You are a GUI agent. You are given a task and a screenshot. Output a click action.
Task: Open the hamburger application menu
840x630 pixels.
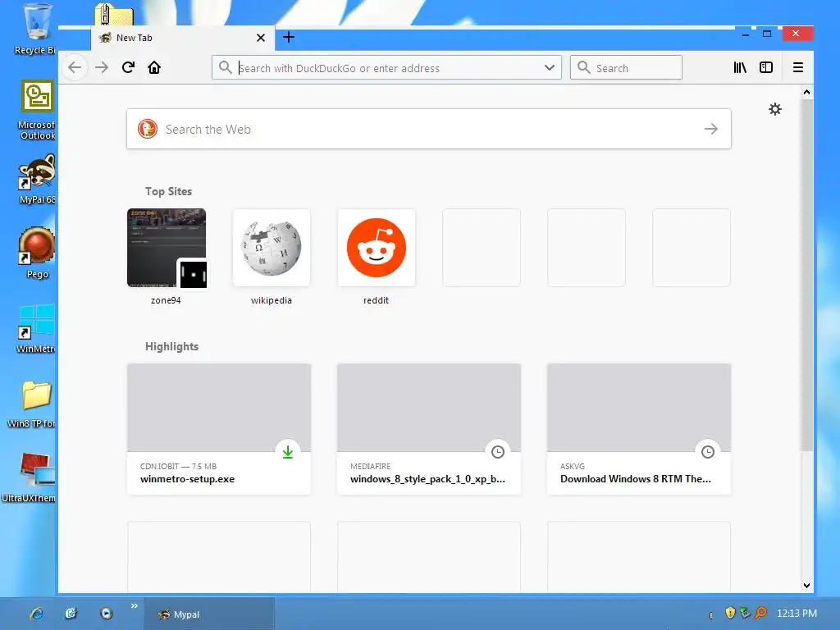pyautogui.click(x=797, y=67)
